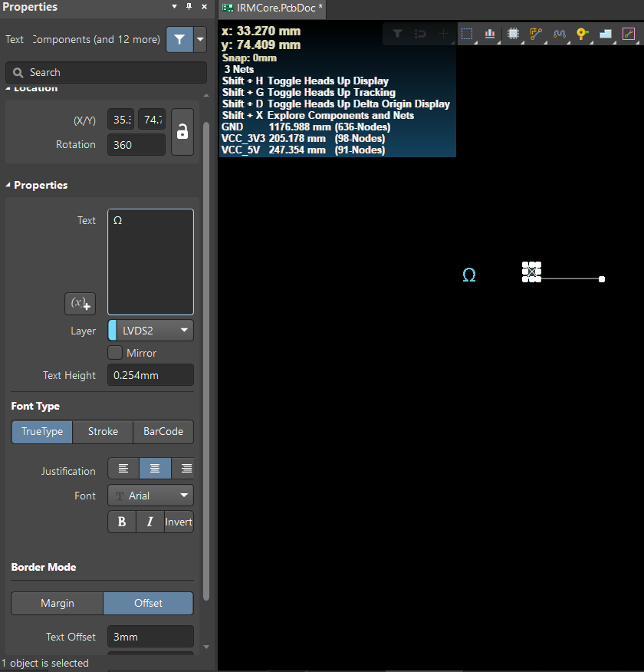Pin the Properties panel
644x672 pixels.
[x=189, y=7]
